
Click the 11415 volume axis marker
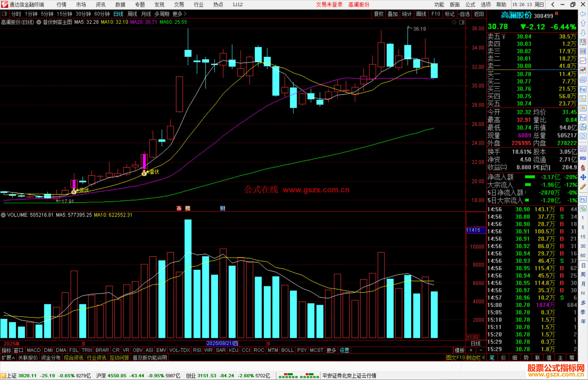pyautogui.click(x=475, y=230)
